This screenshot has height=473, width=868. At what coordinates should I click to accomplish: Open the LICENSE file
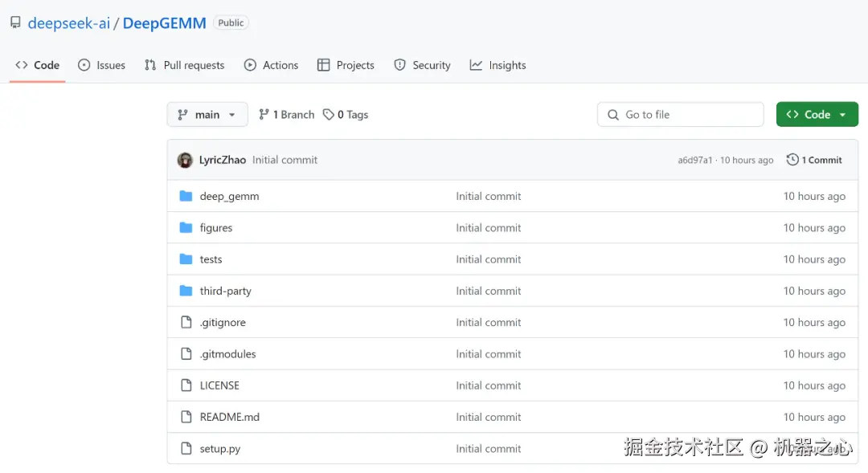pyautogui.click(x=219, y=385)
